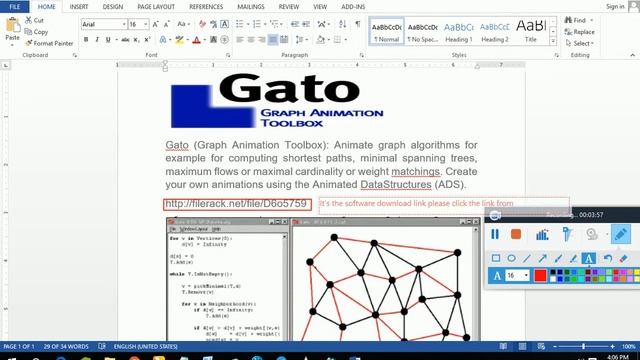Click the word count in status bar
The height and width of the screenshot is (360, 640).
click(x=66, y=347)
